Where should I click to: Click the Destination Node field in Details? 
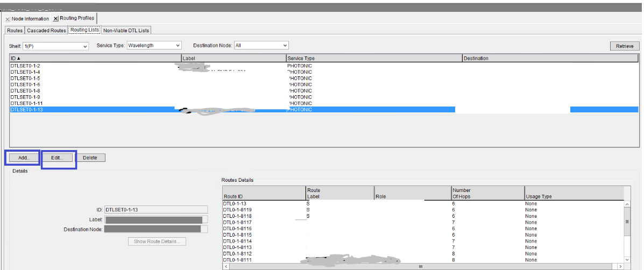pos(155,229)
